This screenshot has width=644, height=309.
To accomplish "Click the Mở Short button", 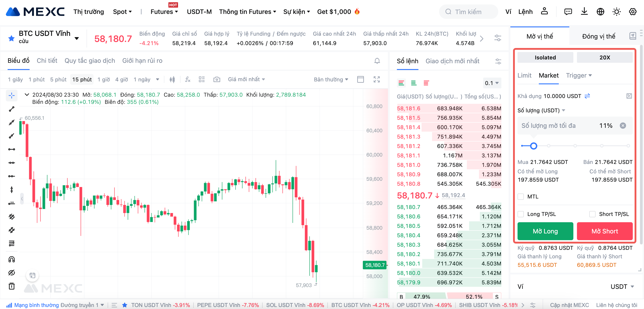I will pos(605,231).
